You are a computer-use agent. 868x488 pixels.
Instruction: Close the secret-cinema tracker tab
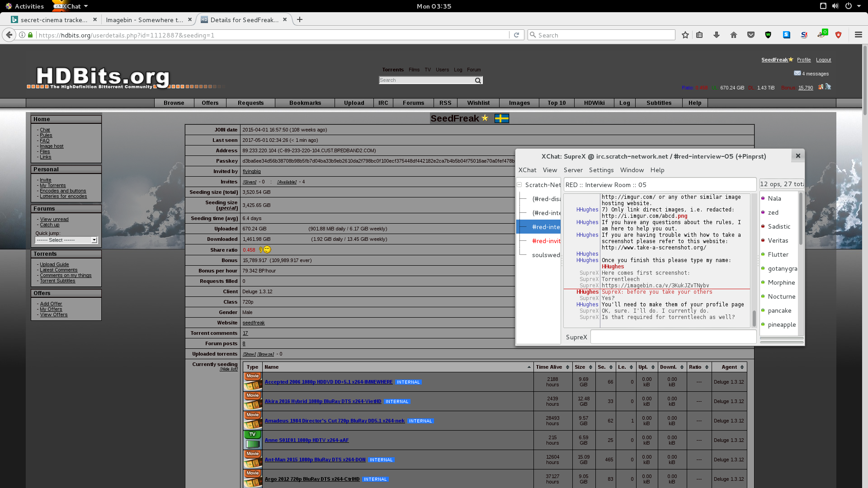click(x=95, y=19)
